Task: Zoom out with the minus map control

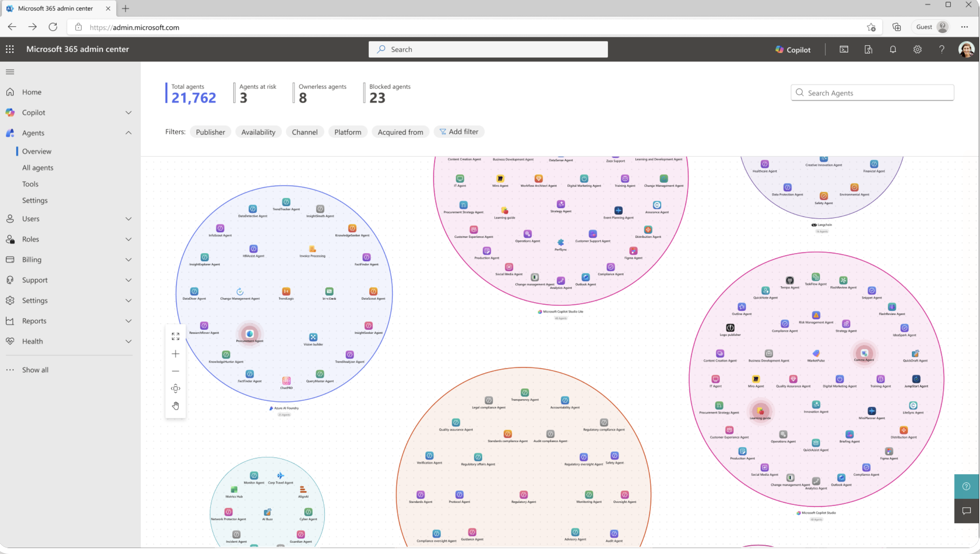Action: click(175, 371)
